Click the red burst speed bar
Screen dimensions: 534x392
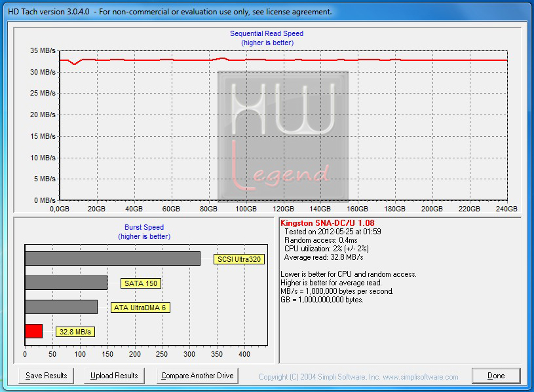pyautogui.click(x=33, y=331)
